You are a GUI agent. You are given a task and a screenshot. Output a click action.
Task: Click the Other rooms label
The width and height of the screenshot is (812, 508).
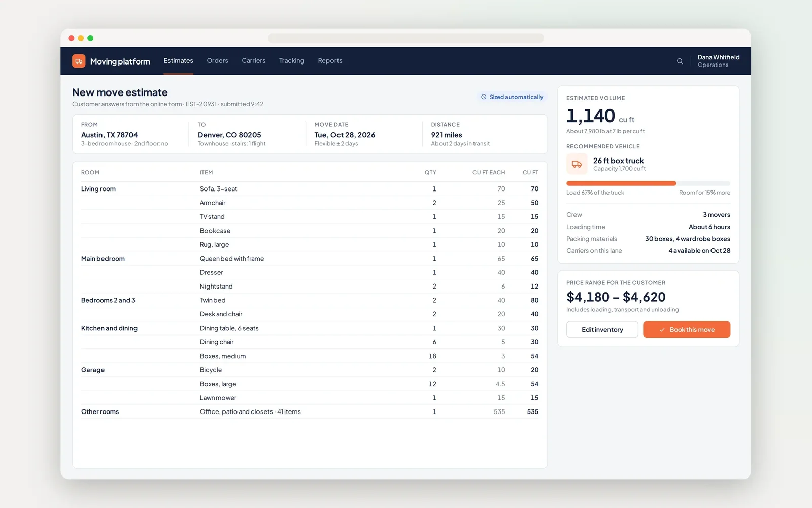tap(100, 412)
